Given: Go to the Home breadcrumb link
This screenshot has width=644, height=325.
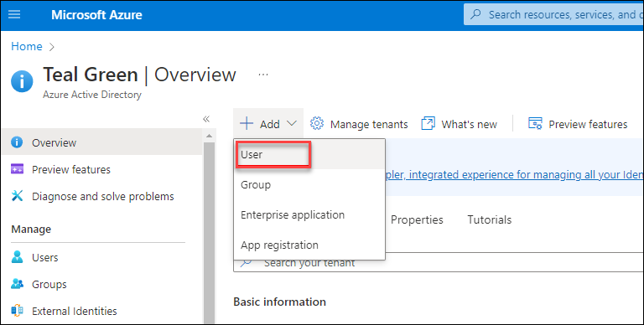Looking at the screenshot, I should (27, 46).
